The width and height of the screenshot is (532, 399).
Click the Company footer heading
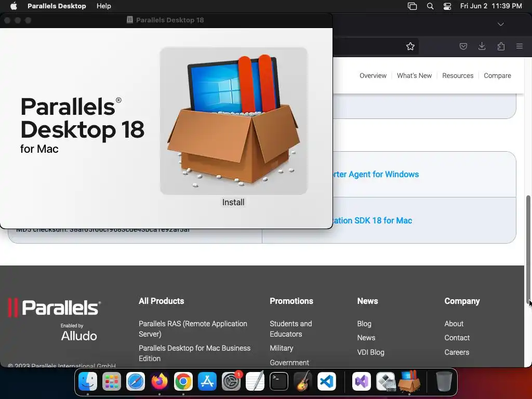pos(462,301)
